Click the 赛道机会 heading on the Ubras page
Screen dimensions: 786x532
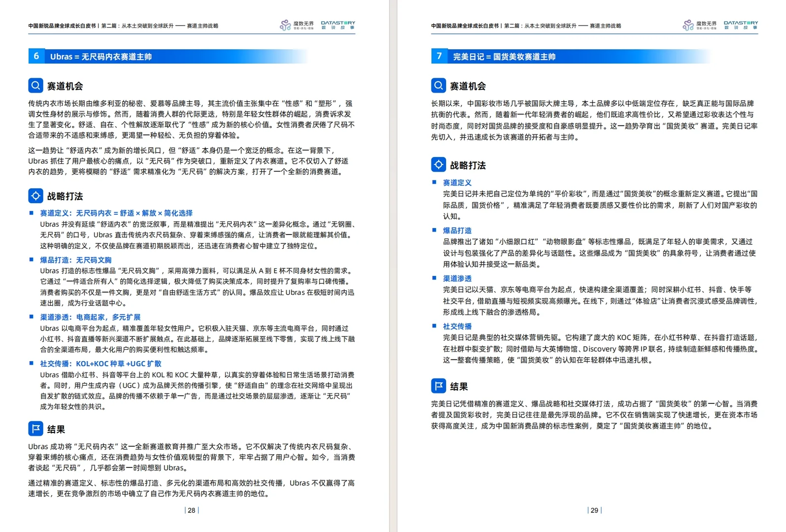pyautogui.click(x=65, y=86)
